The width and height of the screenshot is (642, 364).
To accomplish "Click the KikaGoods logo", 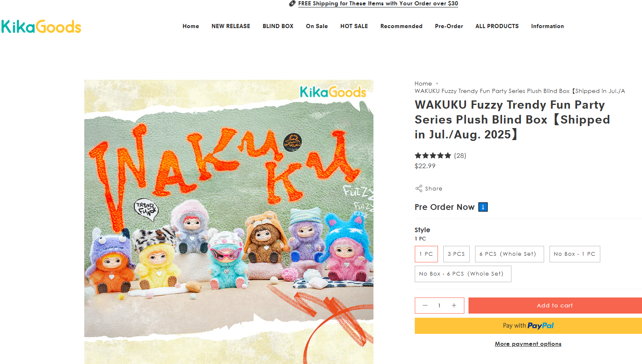I will (x=41, y=27).
